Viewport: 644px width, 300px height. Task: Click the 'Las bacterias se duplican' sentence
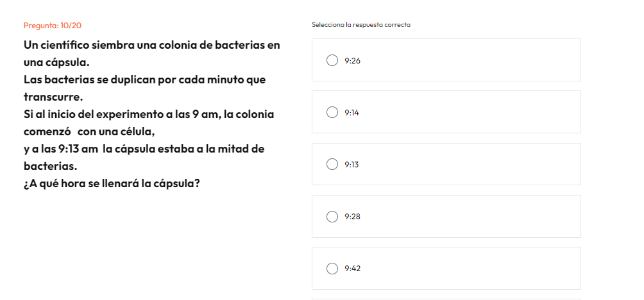click(144, 80)
